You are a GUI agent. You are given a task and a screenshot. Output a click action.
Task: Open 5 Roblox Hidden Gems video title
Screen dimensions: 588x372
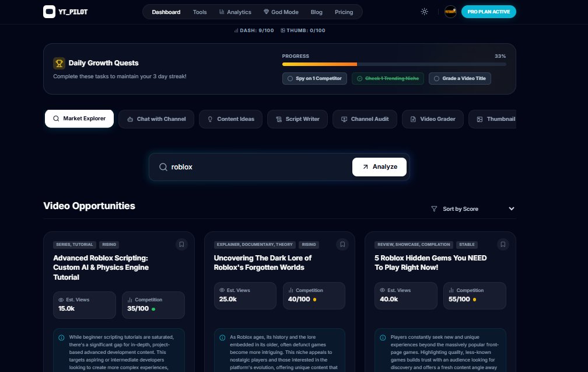pyautogui.click(x=430, y=263)
